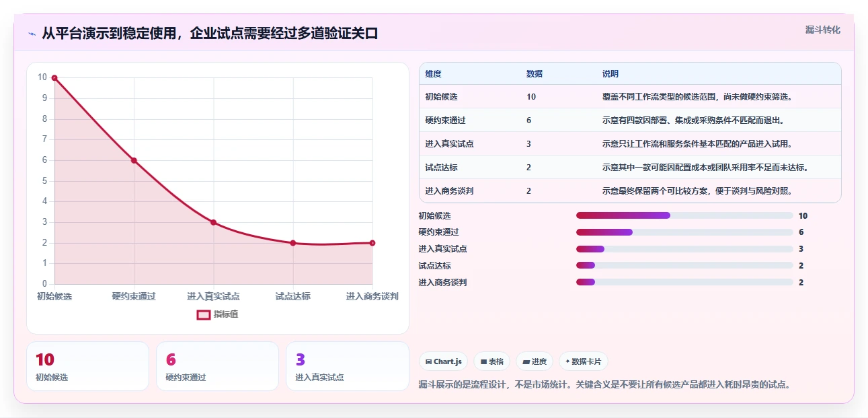Click the 硬约束通过 progress bar
The width and height of the screenshot is (868, 418).
tap(684, 232)
